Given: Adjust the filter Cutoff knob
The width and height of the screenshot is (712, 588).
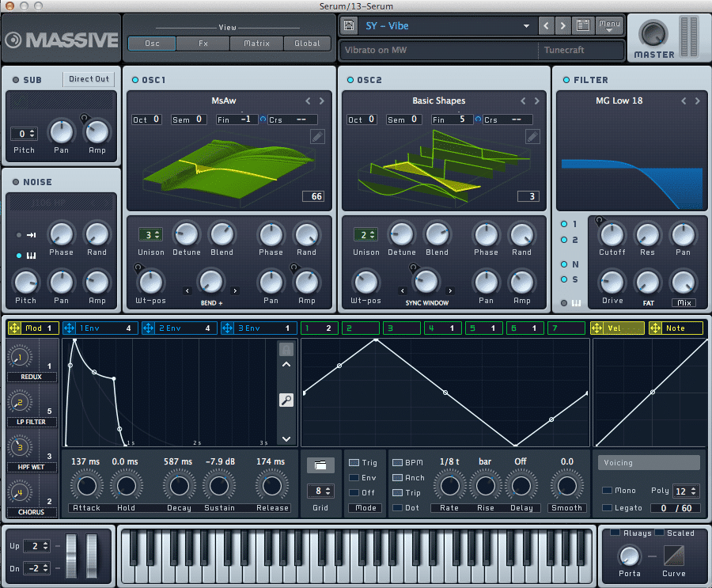Looking at the screenshot, I should (x=612, y=234).
